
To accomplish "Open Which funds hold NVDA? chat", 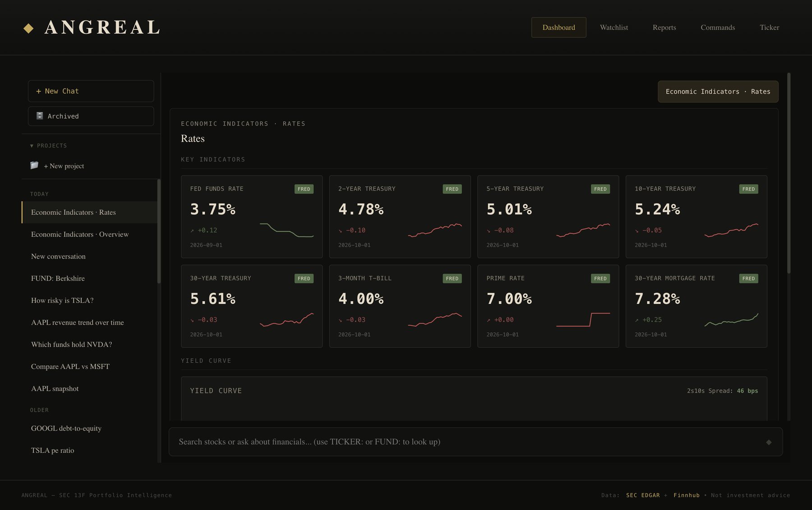I will [89, 344].
